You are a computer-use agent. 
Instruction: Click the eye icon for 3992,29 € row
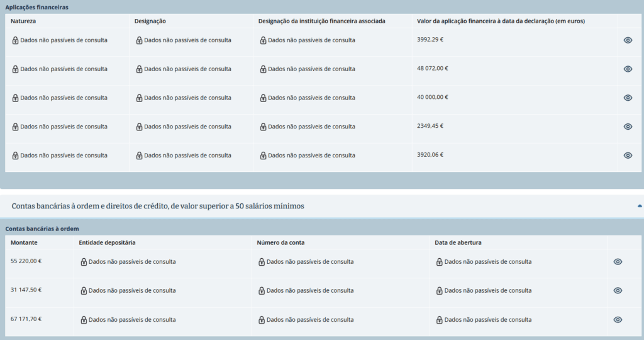click(x=627, y=40)
